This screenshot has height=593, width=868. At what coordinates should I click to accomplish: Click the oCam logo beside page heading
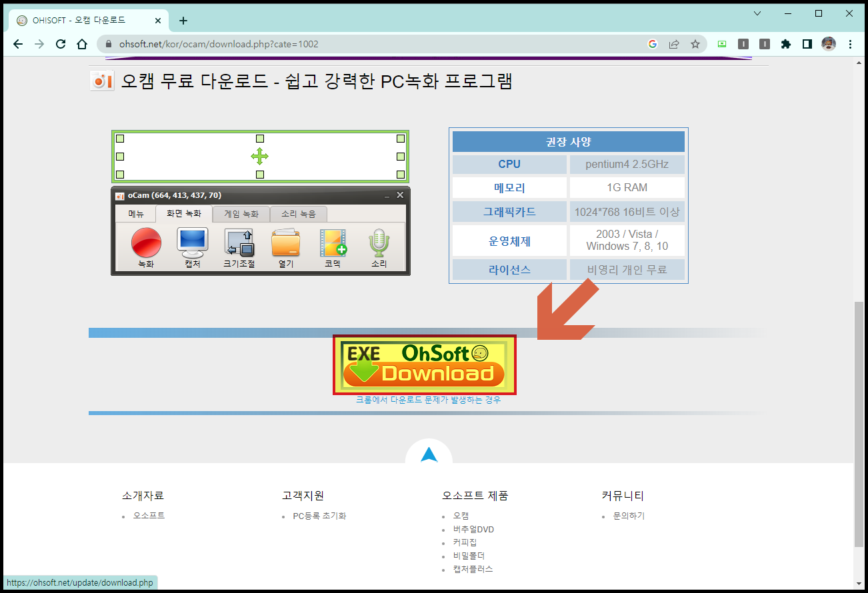[102, 81]
